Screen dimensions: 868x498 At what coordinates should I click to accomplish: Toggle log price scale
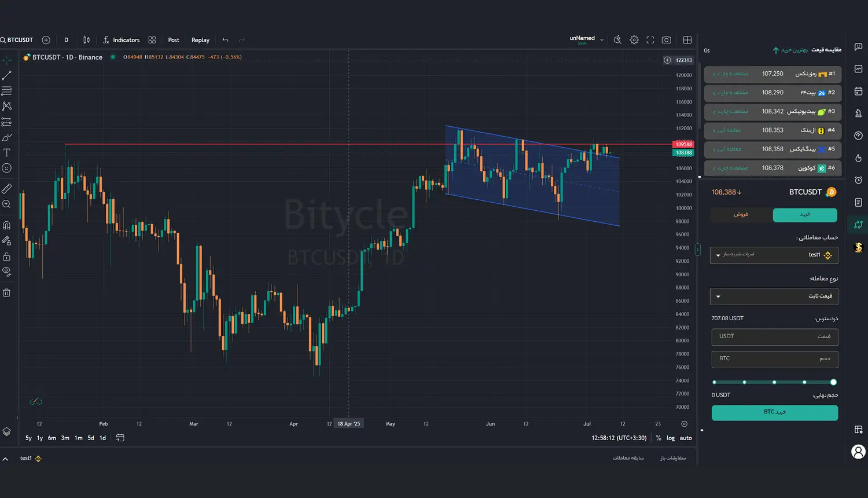tap(671, 438)
